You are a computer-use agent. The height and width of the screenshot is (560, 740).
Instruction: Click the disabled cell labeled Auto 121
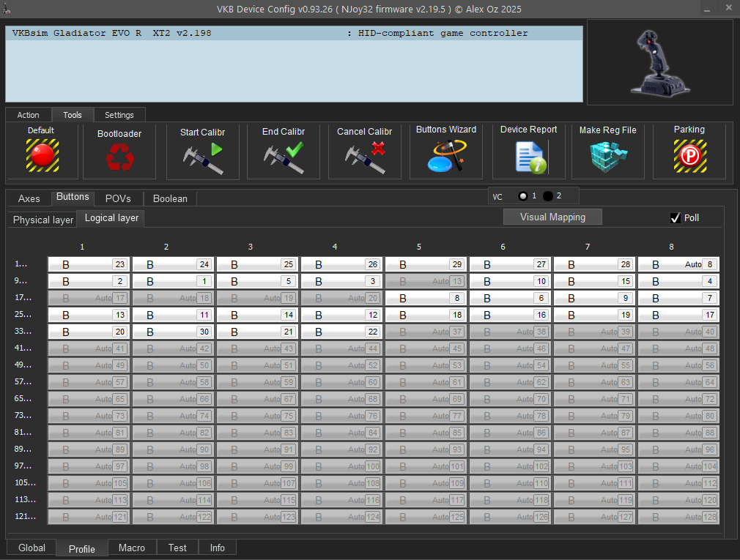pyautogui.click(x=89, y=517)
